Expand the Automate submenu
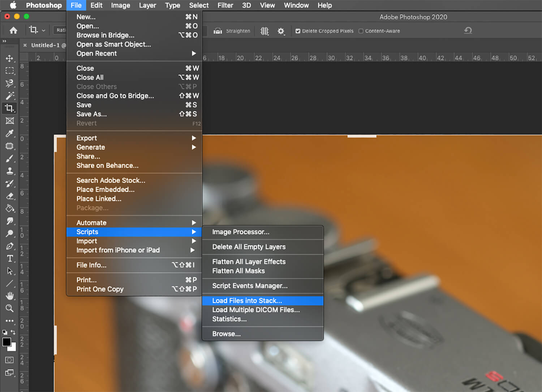The image size is (542, 392). (134, 223)
